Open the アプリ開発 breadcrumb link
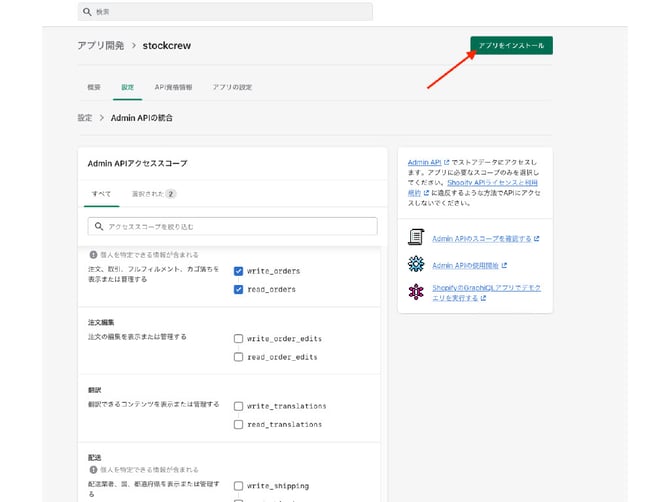 (x=101, y=46)
